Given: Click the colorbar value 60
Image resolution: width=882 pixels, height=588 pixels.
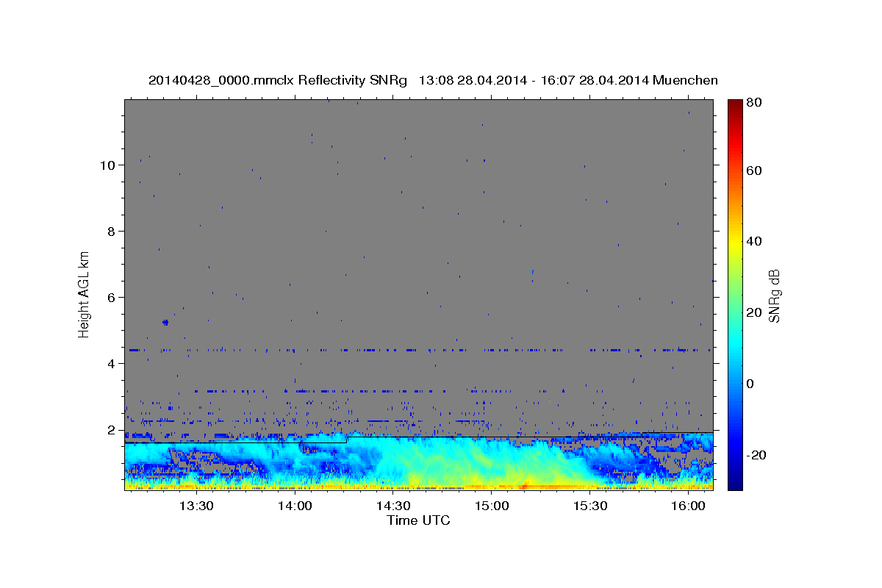Looking at the screenshot, I should tap(755, 171).
